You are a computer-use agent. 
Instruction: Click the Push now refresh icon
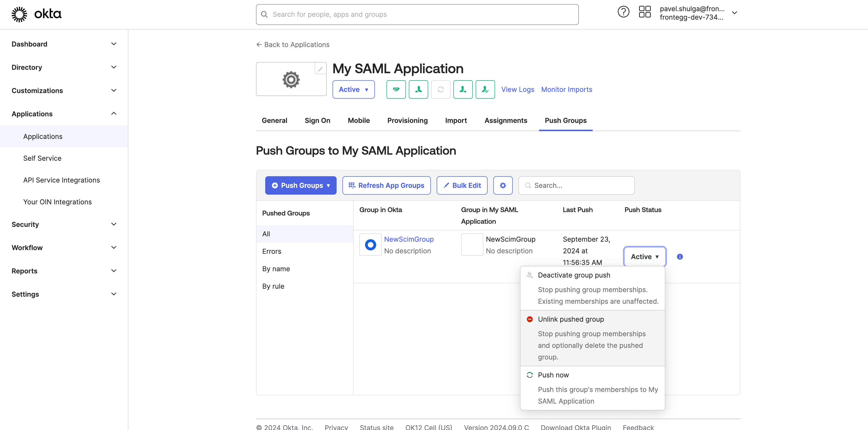pyautogui.click(x=529, y=375)
